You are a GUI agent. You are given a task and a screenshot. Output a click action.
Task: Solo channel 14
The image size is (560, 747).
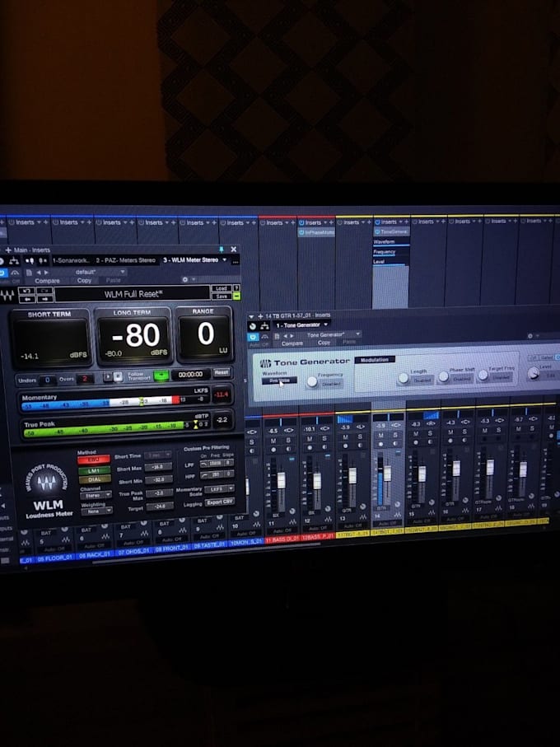[x=395, y=435]
